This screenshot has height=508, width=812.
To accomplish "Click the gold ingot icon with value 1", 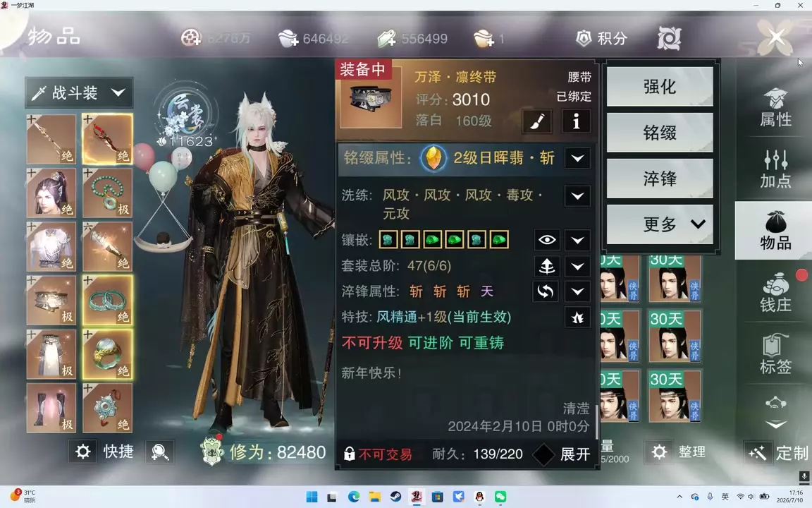I will (483, 38).
